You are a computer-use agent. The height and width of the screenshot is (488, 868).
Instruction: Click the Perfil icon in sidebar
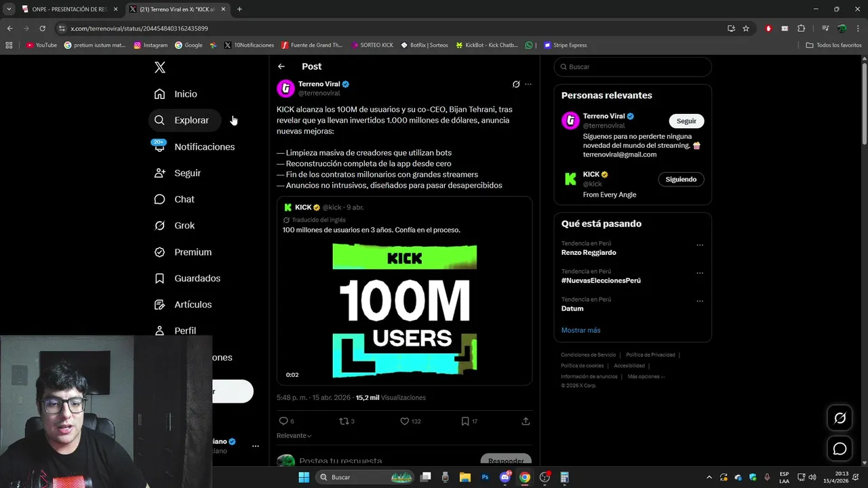pos(160,331)
